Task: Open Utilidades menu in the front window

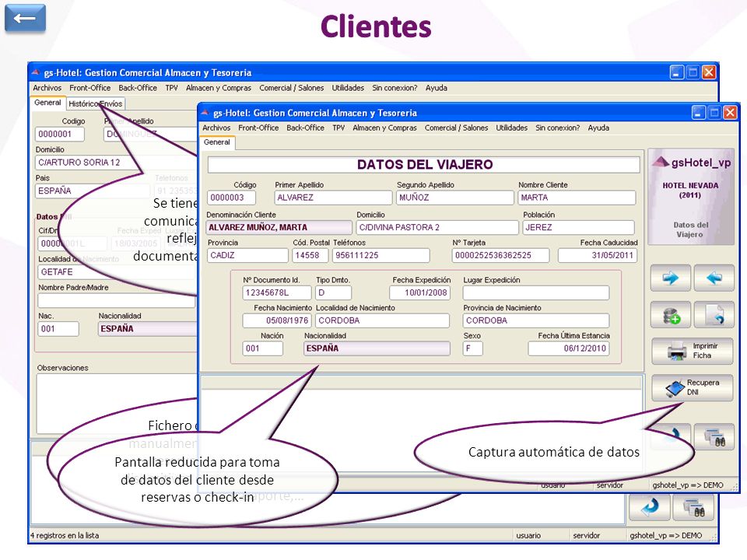Action: click(x=512, y=128)
